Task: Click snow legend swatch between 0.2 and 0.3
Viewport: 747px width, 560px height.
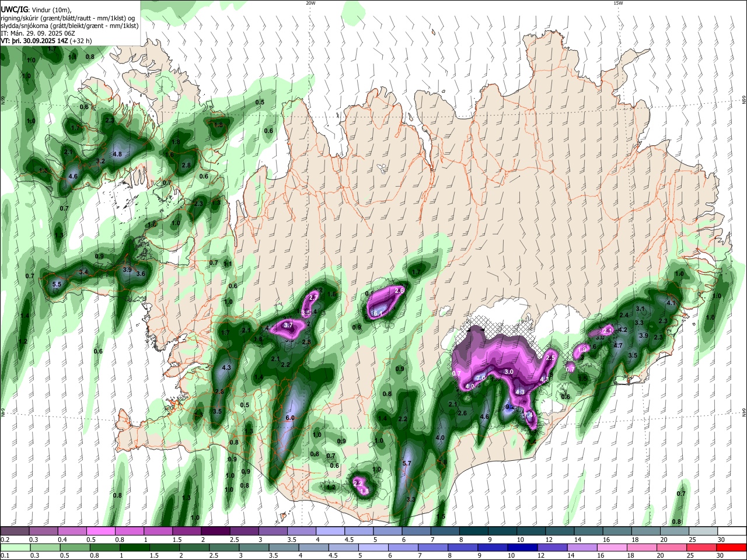Action: (x=15, y=531)
